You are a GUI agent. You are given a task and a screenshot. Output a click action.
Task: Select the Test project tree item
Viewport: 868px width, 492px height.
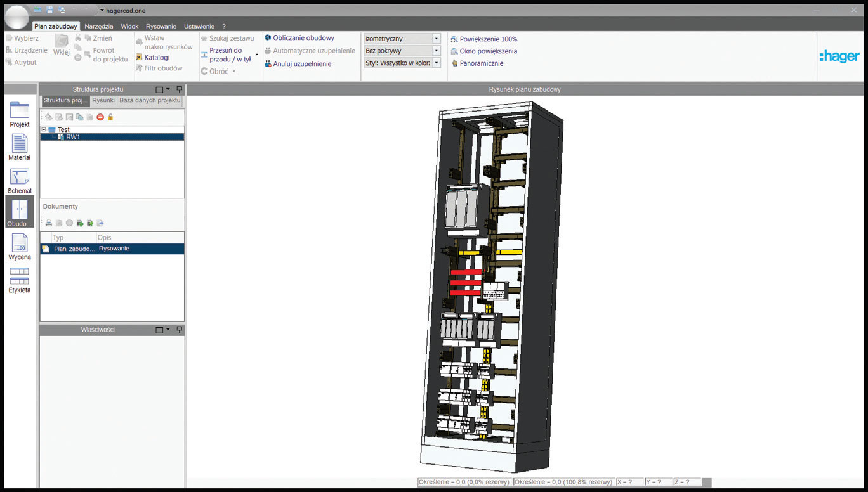click(x=63, y=129)
